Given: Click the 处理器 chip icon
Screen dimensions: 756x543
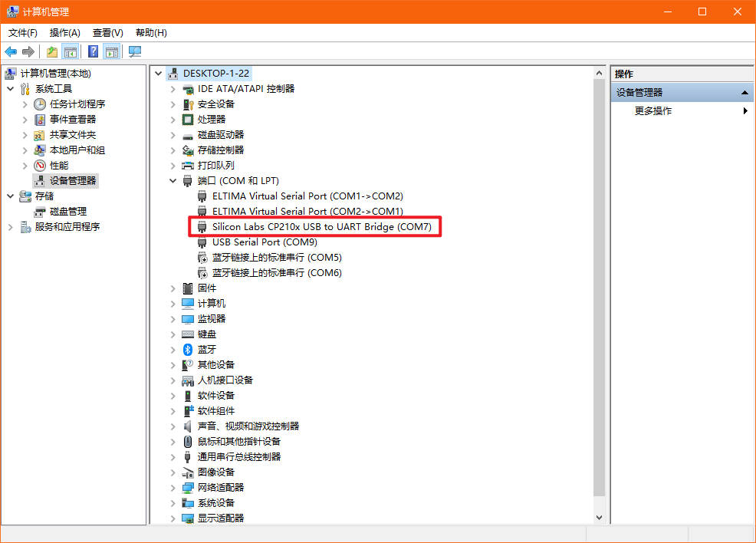Looking at the screenshot, I should coord(188,119).
